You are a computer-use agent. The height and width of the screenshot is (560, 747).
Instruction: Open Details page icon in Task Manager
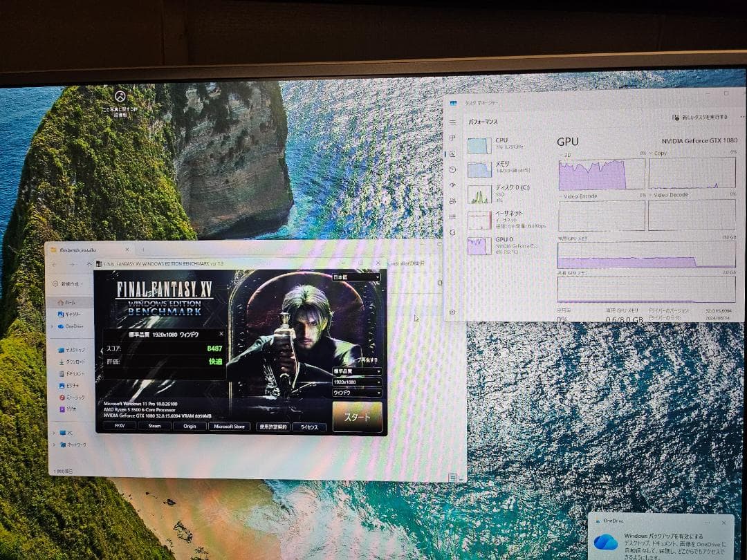(x=452, y=216)
